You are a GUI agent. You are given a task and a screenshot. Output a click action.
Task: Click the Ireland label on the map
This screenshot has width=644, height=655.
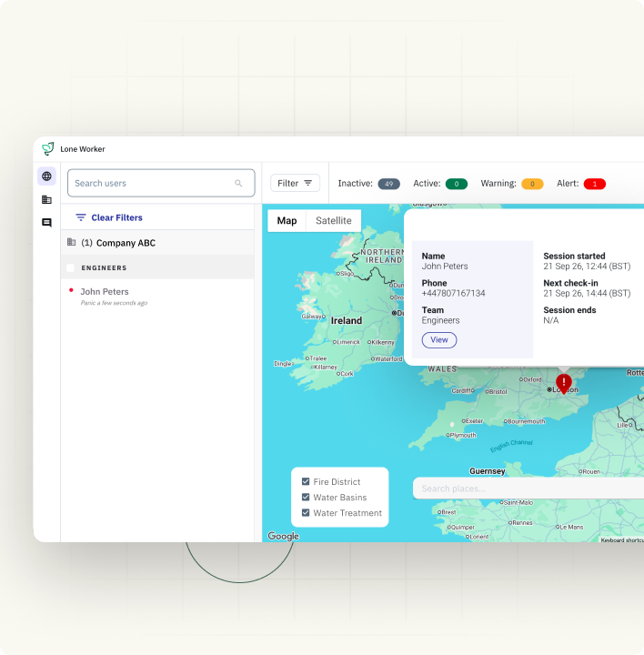point(347,320)
